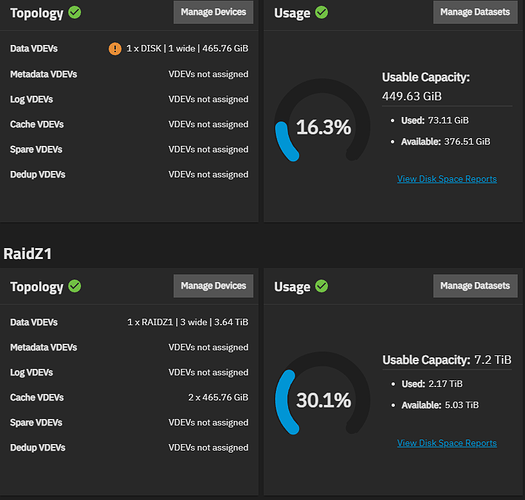Viewport: 525px width, 500px height.
Task: Click the 30.1% usage gauge
Action: pyautogui.click(x=322, y=400)
